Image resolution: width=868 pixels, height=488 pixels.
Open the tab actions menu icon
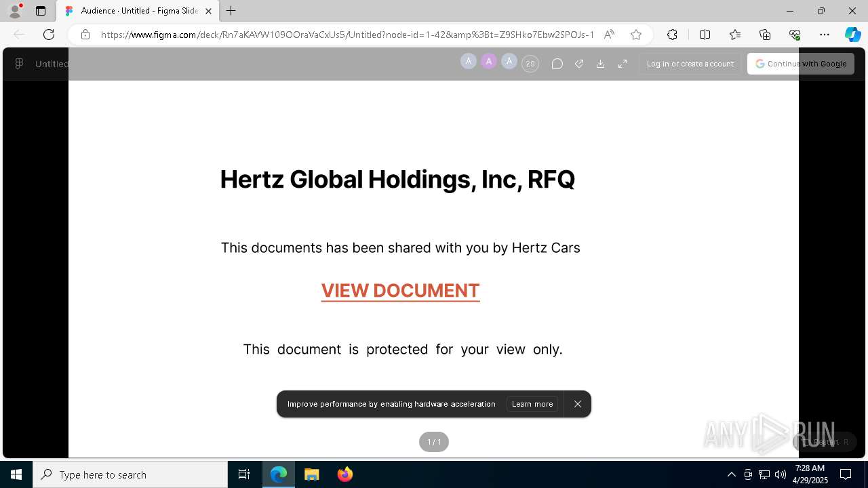(41, 11)
